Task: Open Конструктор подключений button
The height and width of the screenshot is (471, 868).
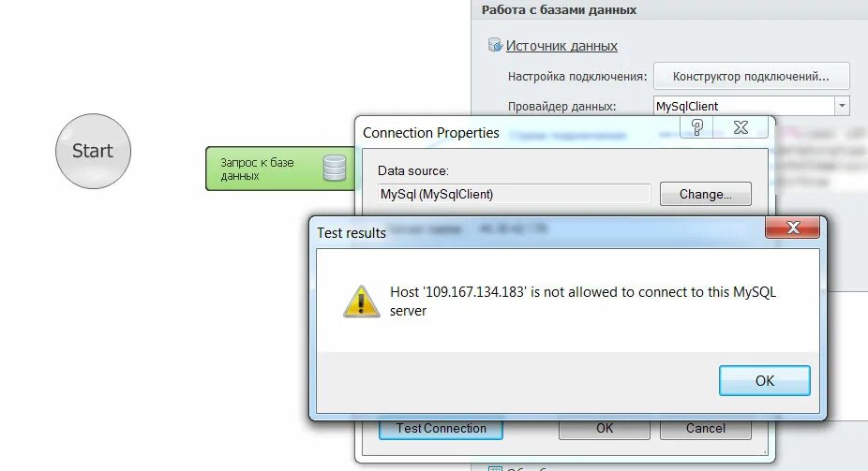Action: (751, 76)
